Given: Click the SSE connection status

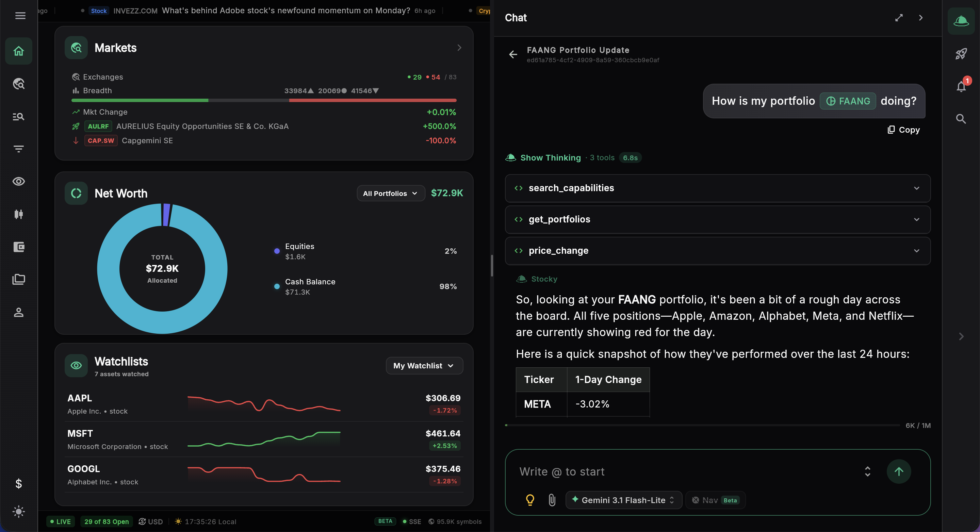Looking at the screenshot, I should [x=412, y=522].
